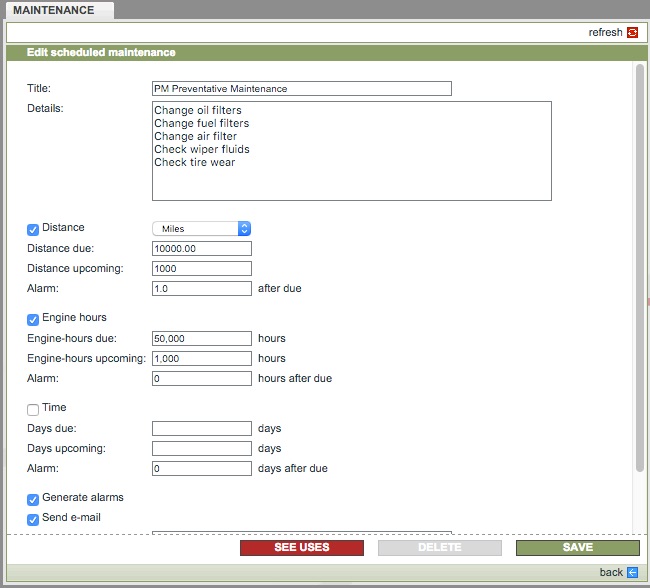Click the Alarm days after due field

tap(201, 468)
